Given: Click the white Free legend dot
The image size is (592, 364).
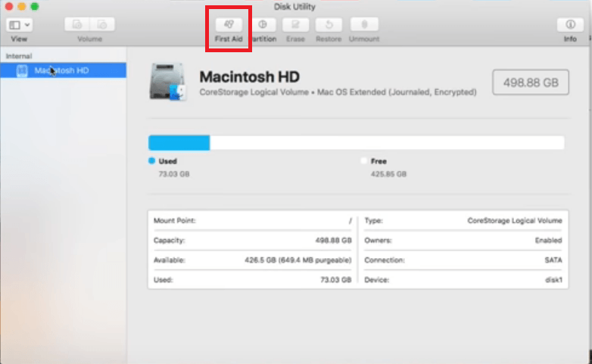Looking at the screenshot, I should pyautogui.click(x=364, y=161).
